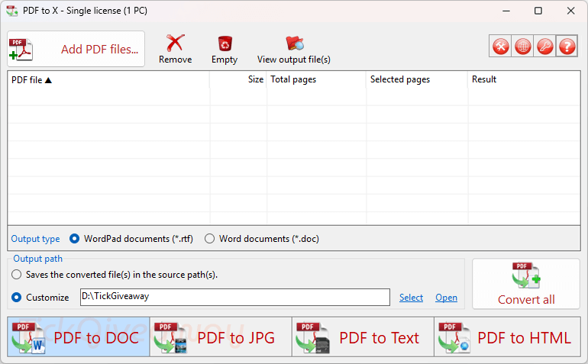Click the Result column header
Screen dimensions: 588x364
tap(524, 79)
